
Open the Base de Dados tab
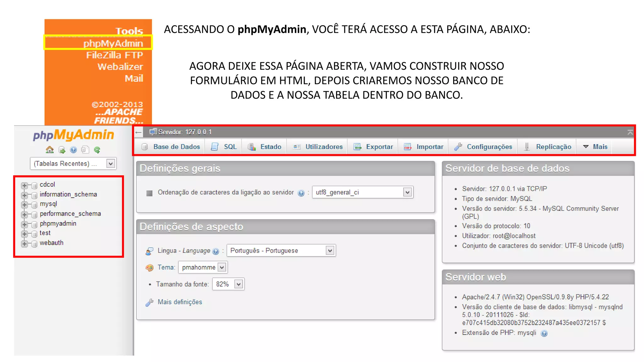(171, 147)
